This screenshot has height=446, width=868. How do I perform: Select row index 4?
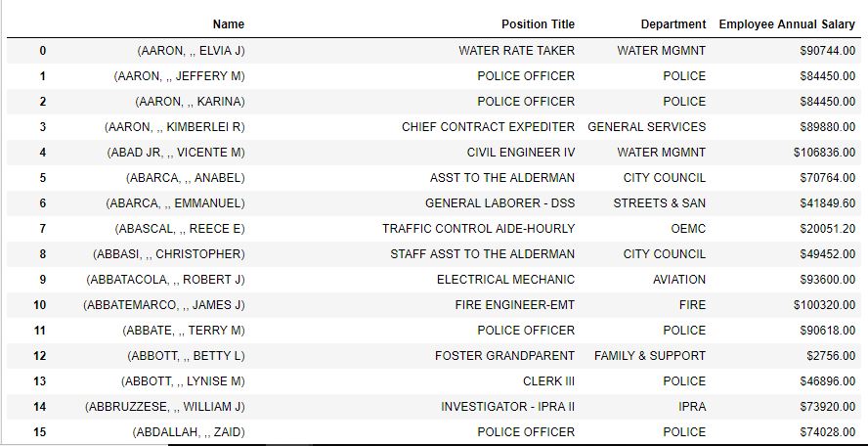(x=43, y=153)
